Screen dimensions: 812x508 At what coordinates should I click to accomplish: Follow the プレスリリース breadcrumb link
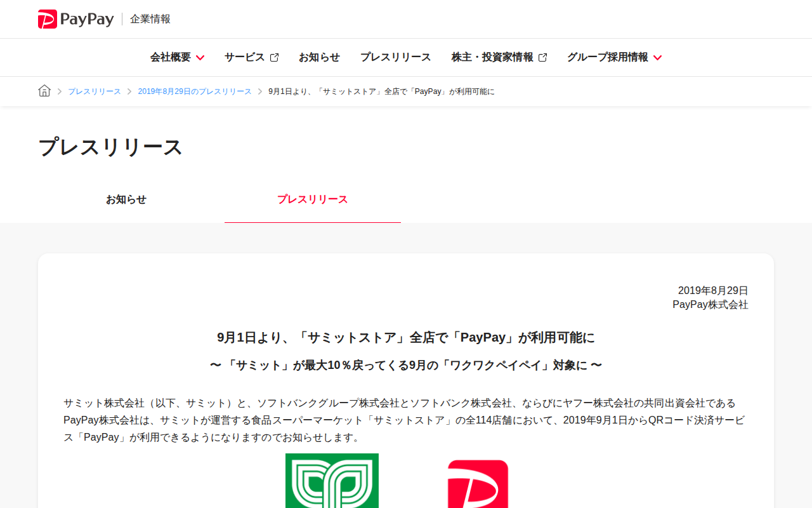tap(95, 91)
